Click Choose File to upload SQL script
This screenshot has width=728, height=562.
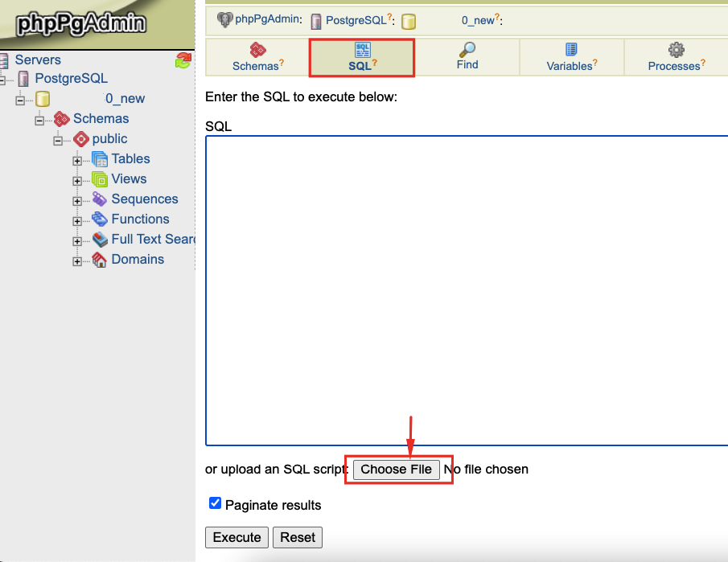coord(397,470)
